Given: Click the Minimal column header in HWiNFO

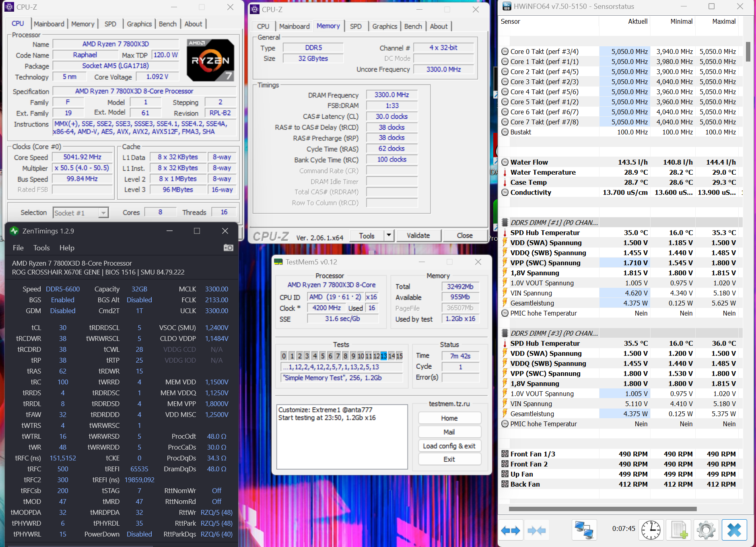Looking at the screenshot, I should (x=682, y=21).
